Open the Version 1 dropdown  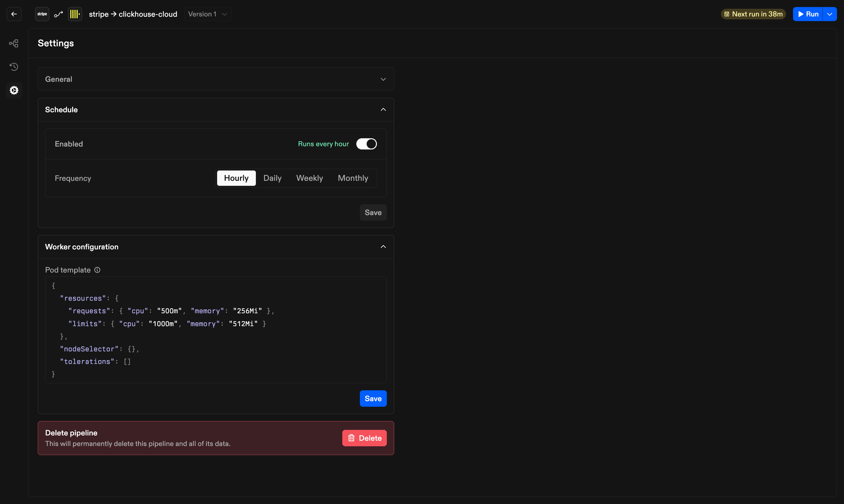coord(207,14)
